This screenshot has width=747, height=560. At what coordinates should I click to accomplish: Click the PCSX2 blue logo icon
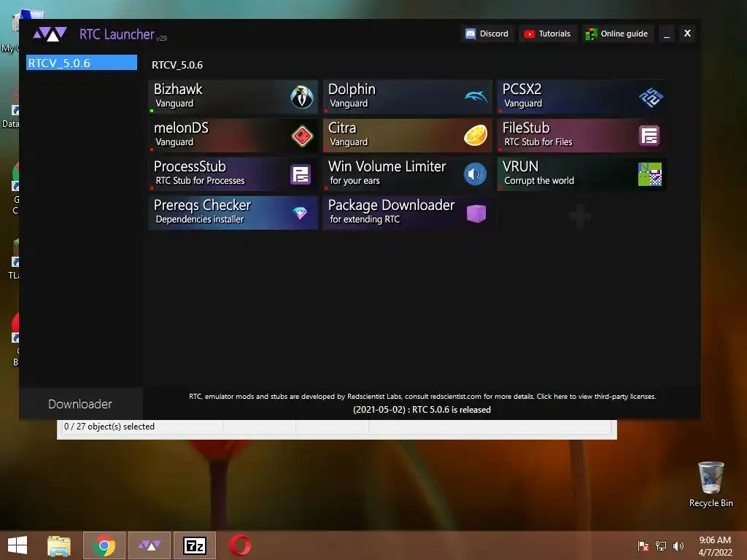coord(651,98)
